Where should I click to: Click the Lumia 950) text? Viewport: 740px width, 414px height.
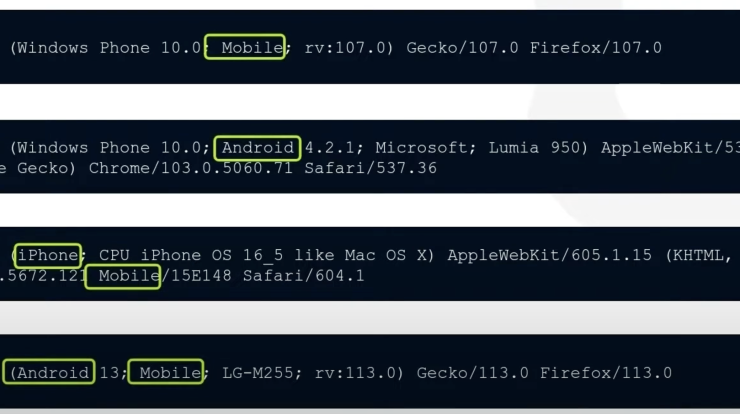[538, 148]
